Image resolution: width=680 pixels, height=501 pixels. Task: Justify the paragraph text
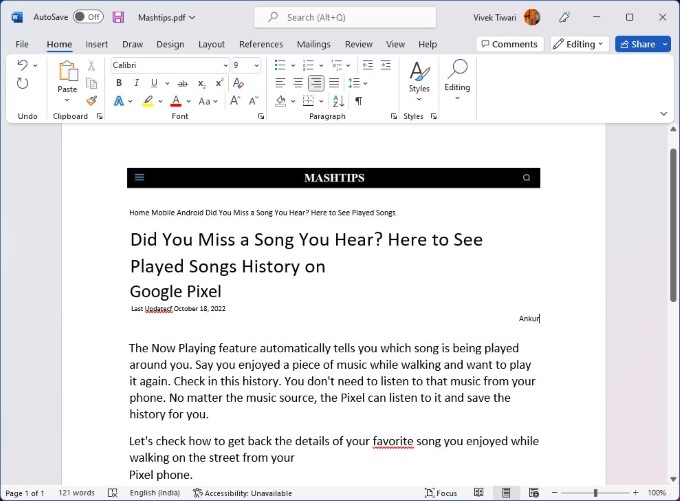pos(334,83)
